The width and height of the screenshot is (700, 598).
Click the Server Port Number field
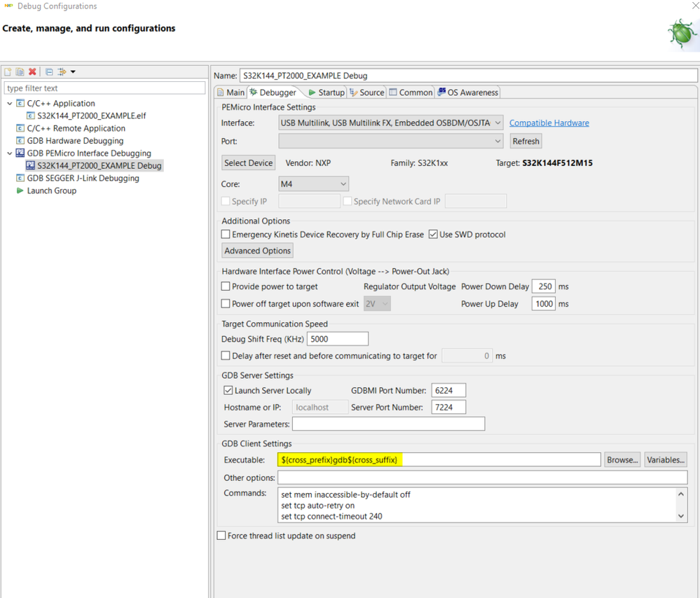448,407
